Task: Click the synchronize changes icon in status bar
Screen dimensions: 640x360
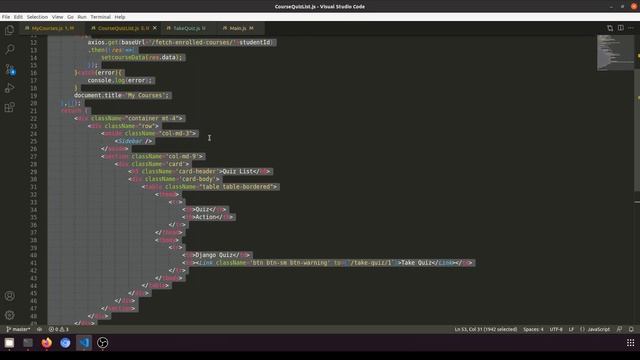Action: [x=39, y=329]
